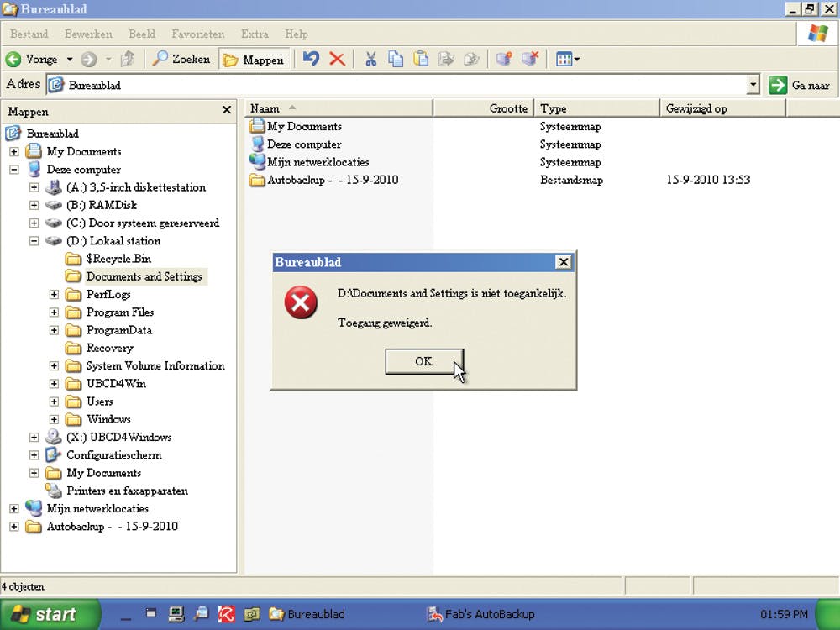
Task: Expand the Program Files folder node
Action: 54,312
